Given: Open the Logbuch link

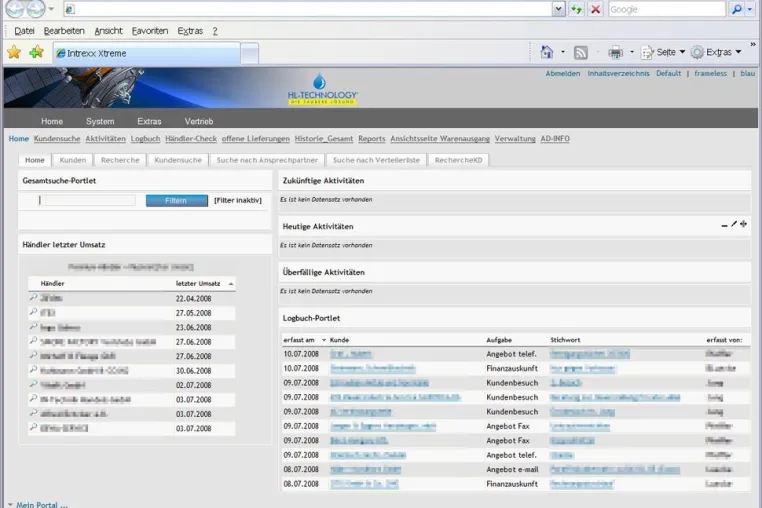Looking at the screenshot, I should (x=145, y=139).
